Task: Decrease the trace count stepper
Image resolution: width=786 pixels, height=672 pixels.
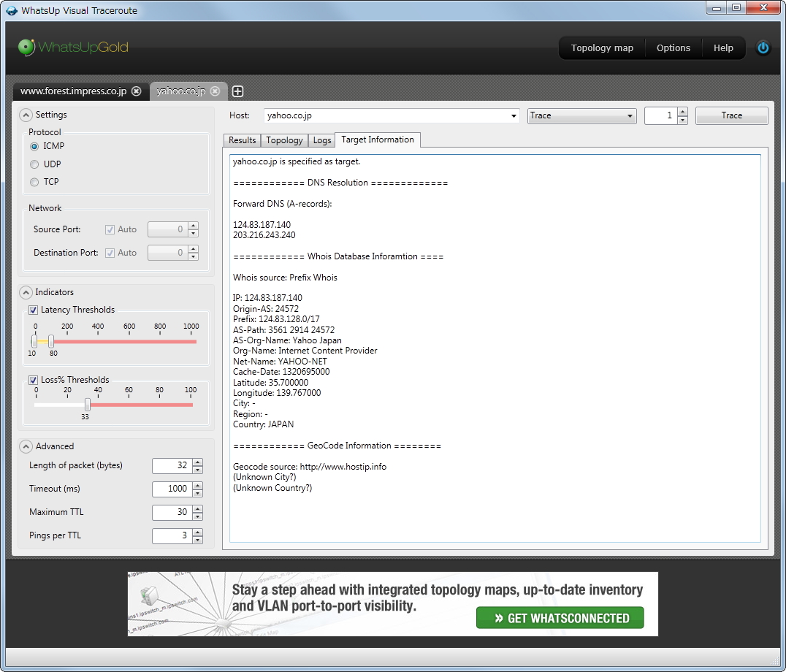Action: tap(682, 121)
